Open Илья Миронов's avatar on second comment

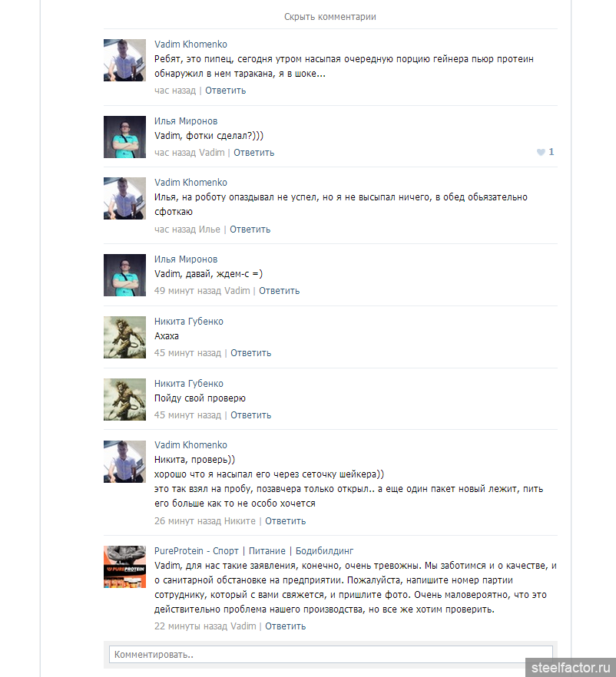point(125,137)
